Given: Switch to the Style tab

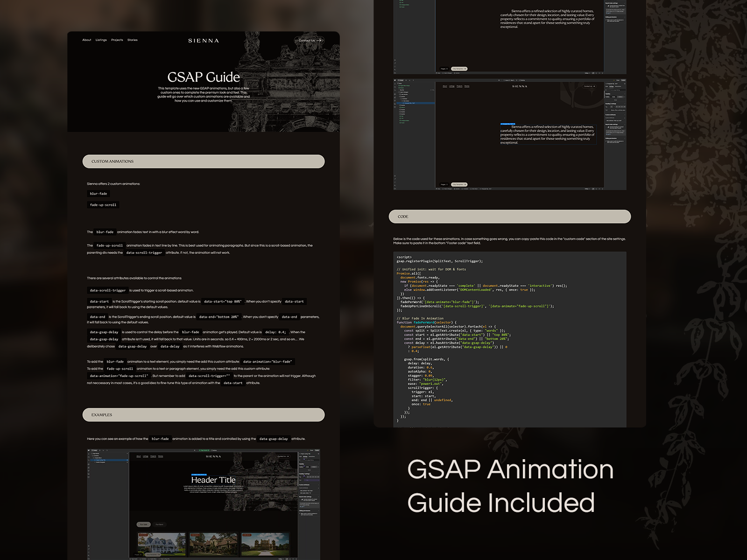Looking at the screenshot, I should click(x=606, y=86).
